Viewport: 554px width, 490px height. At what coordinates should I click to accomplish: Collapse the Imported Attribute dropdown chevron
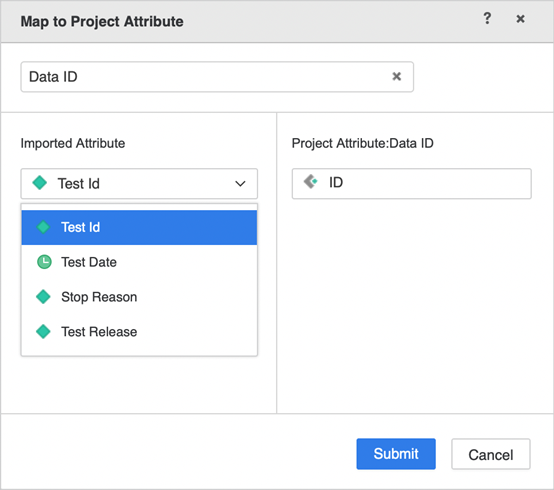[240, 184]
